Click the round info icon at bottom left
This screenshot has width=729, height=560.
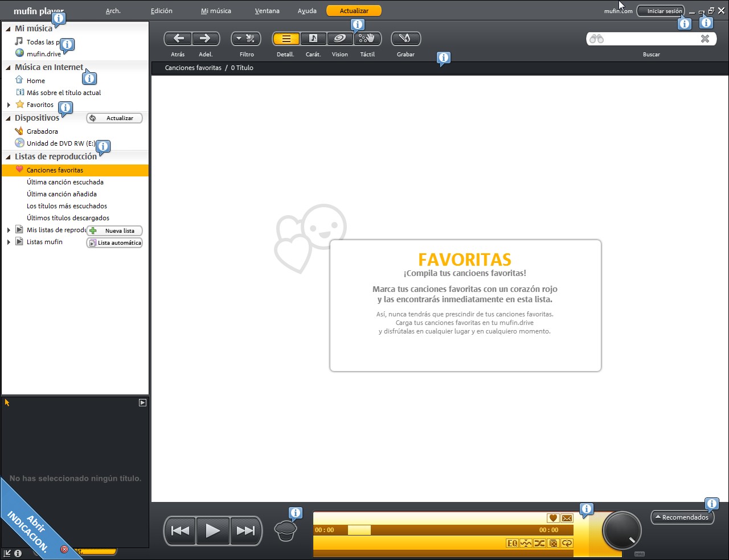18,553
